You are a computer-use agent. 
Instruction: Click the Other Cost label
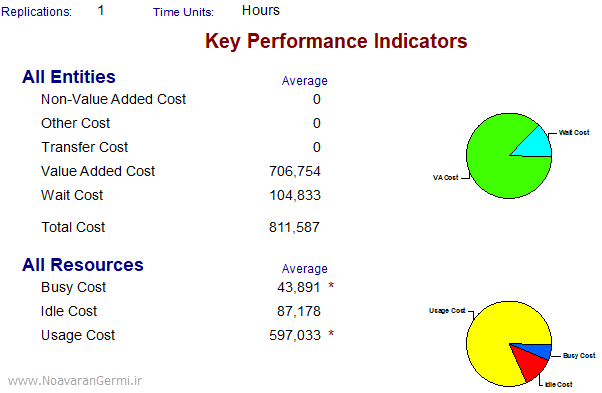click(x=75, y=123)
